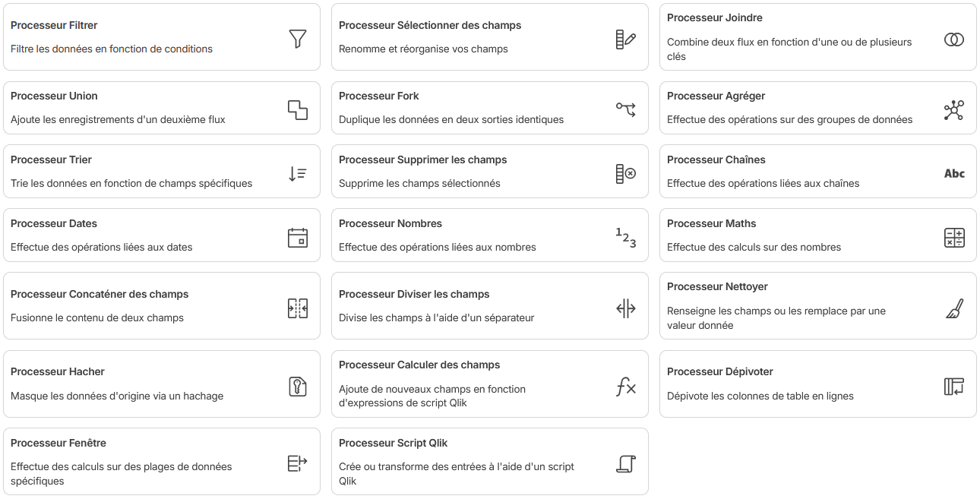Select the Script Qlik processor

(489, 461)
